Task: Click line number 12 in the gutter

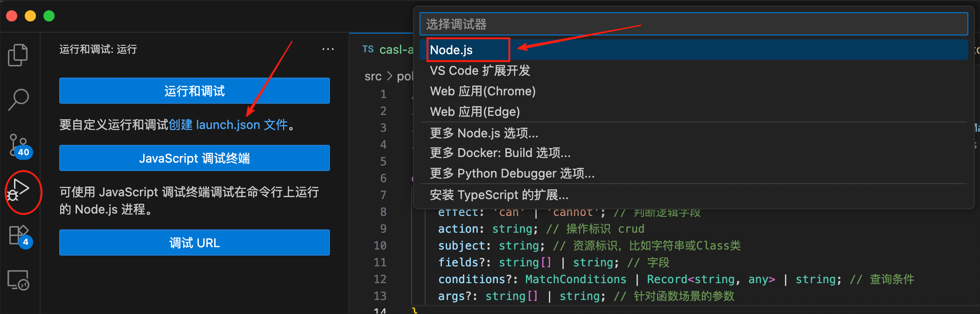Action: 380,279
